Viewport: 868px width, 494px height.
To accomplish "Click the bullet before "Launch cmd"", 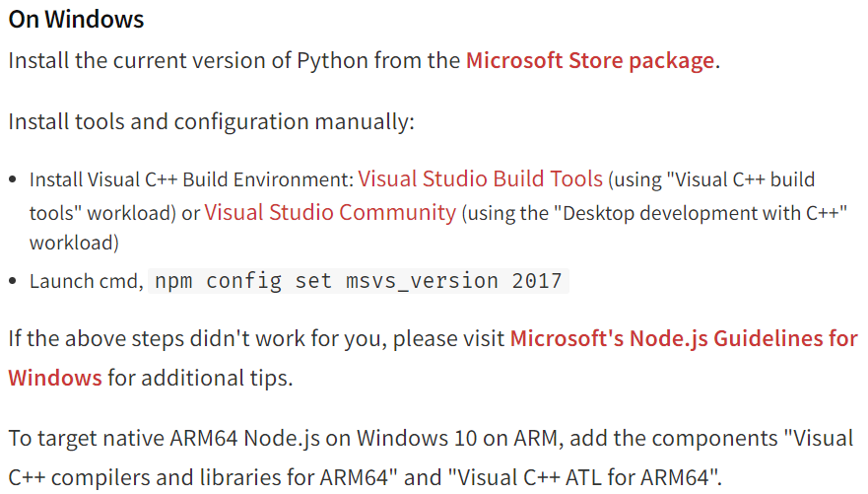I will click(x=13, y=281).
